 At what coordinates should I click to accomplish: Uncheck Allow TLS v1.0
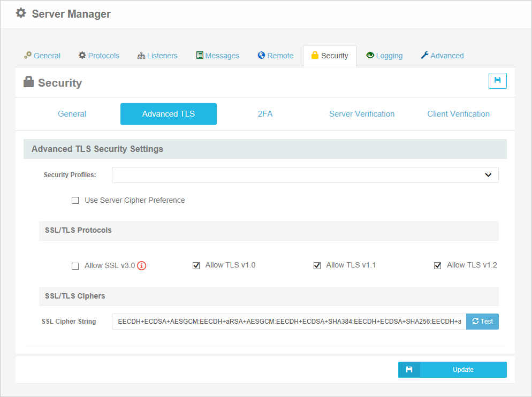coord(196,266)
